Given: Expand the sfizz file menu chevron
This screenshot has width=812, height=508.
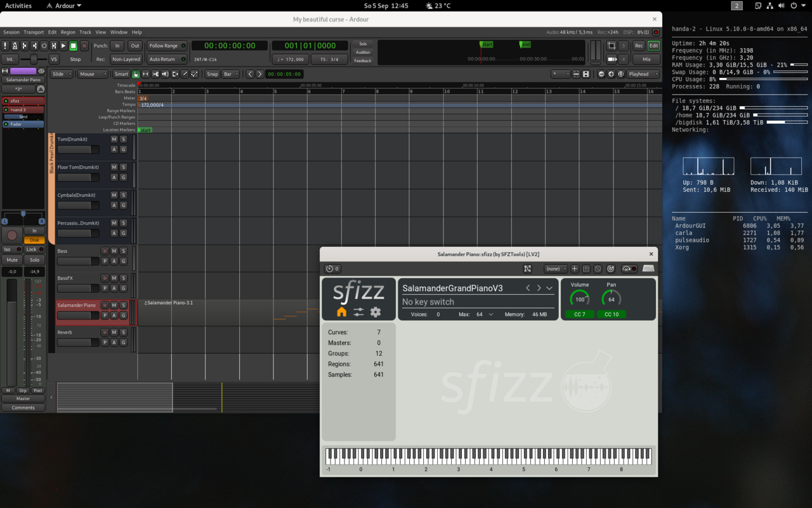Looking at the screenshot, I should pos(549,288).
